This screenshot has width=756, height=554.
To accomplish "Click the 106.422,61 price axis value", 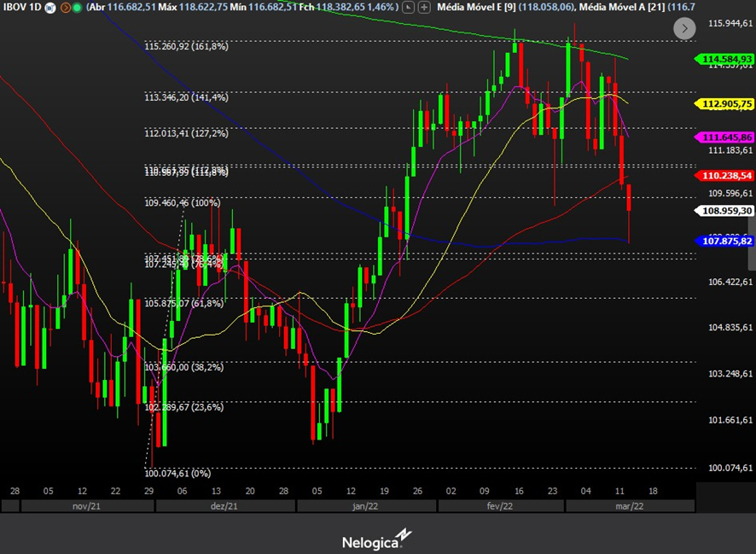I will click(730, 282).
